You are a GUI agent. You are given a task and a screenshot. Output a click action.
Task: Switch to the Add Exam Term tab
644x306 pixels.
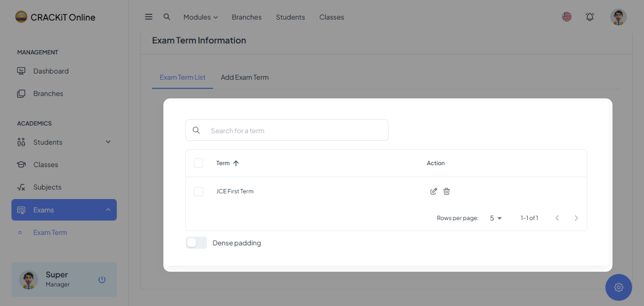(x=245, y=77)
